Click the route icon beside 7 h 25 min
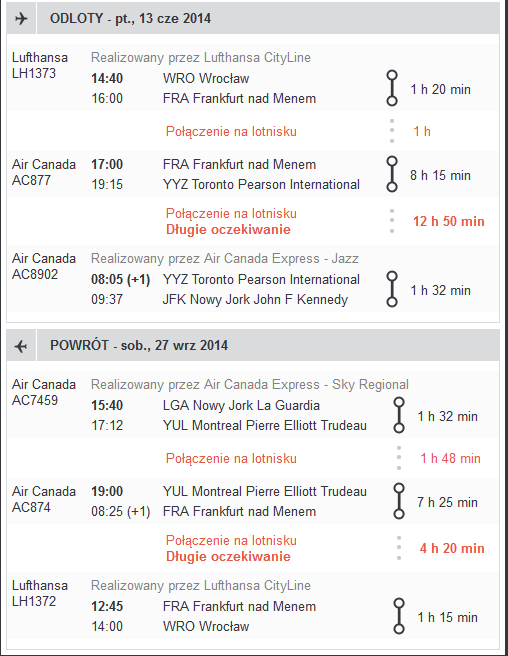 (399, 501)
